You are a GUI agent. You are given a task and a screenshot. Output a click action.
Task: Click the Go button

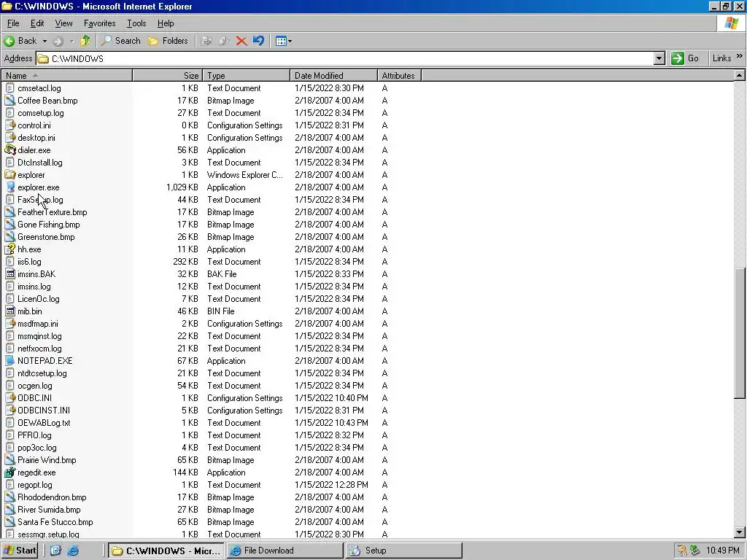[x=686, y=58]
